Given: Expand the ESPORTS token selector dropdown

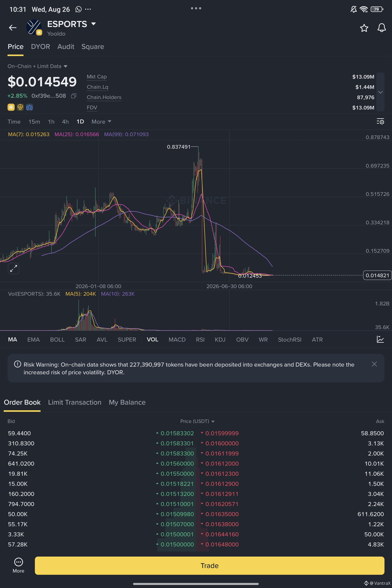Looking at the screenshot, I should [93, 24].
